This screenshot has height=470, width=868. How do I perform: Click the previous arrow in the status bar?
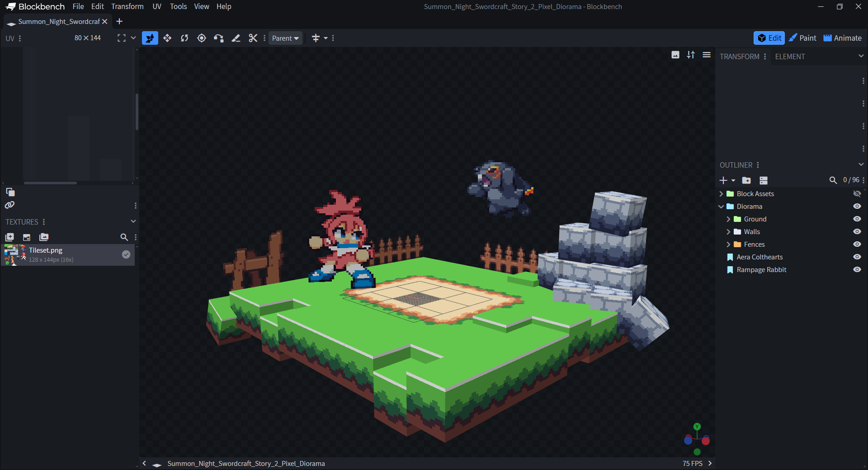pyautogui.click(x=144, y=463)
